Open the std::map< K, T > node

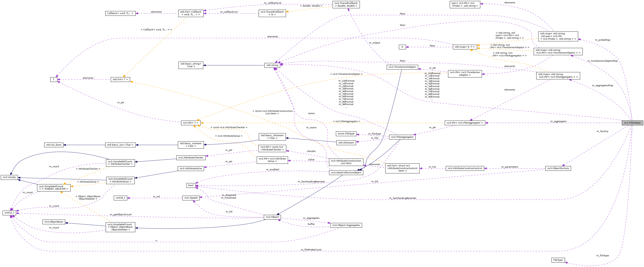pyautogui.click(x=465, y=47)
